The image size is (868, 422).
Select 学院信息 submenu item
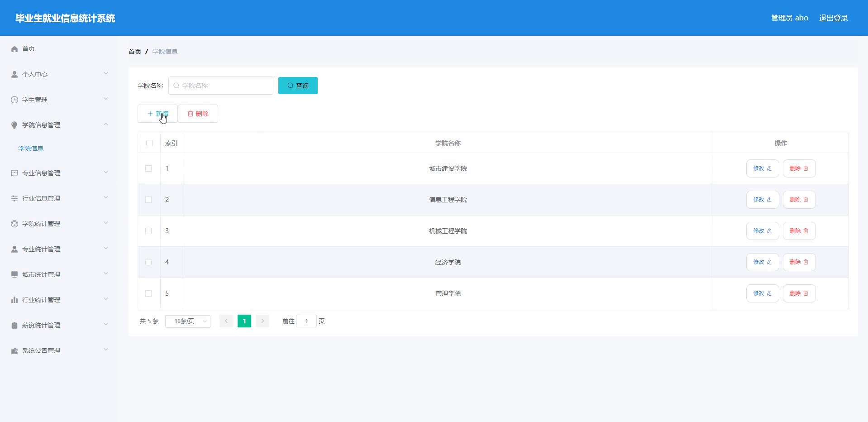coord(31,149)
